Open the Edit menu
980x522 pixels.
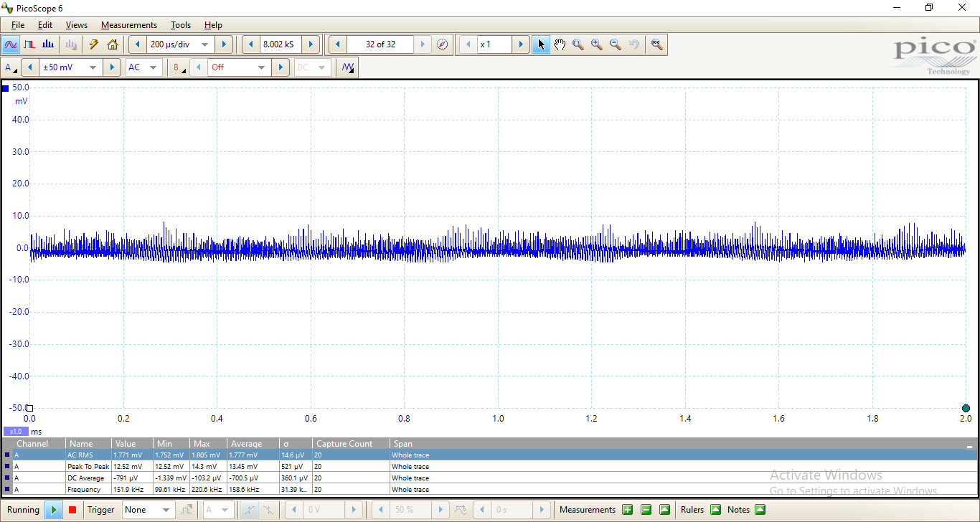coord(45,25)
